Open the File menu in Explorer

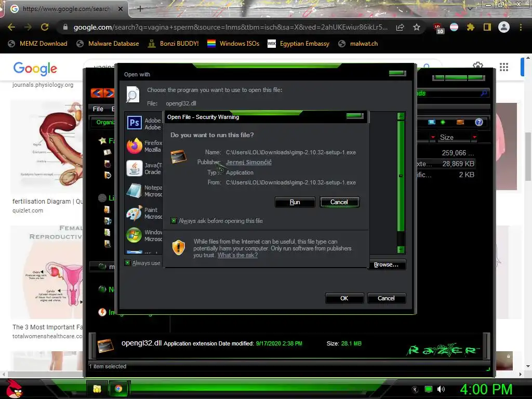98,109
